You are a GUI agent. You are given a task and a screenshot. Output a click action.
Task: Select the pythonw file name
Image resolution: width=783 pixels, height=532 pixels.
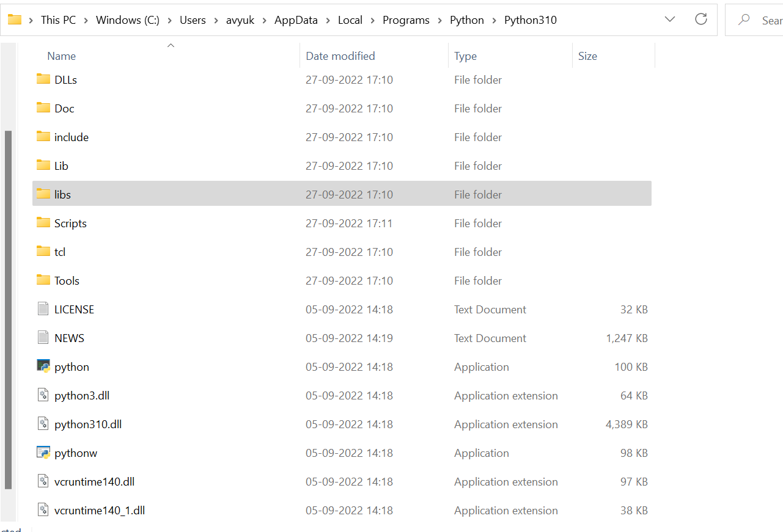(76, 453)
